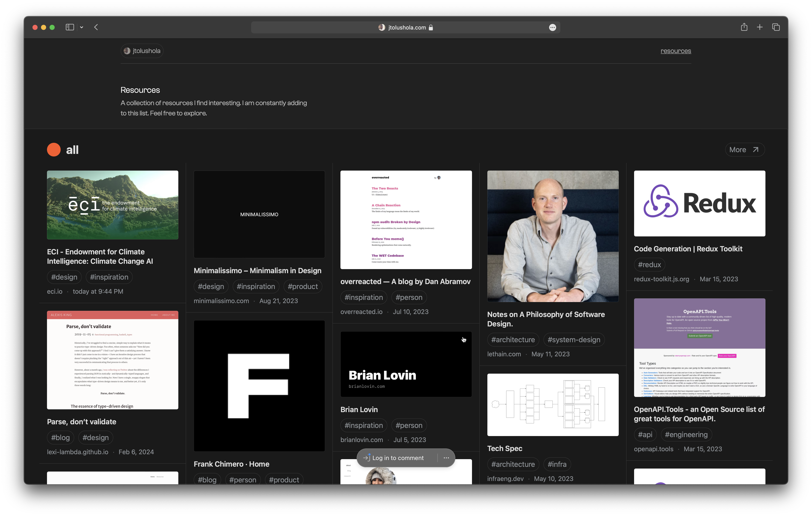Screen dimensions: 812x516
Task: Open the portrait photo thumbnail for lethain.com
Action: [x=553, y=236]
